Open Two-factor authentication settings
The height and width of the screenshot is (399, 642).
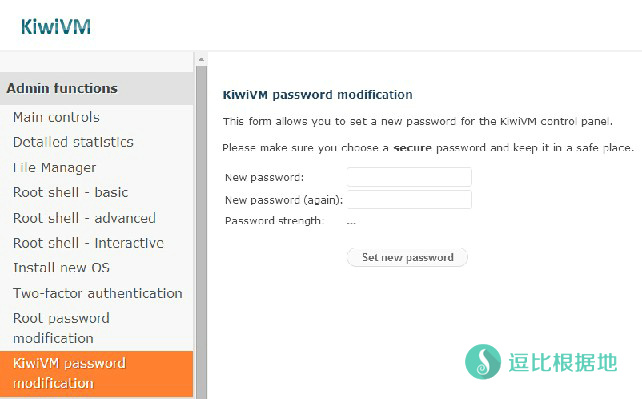coord(97,293)
